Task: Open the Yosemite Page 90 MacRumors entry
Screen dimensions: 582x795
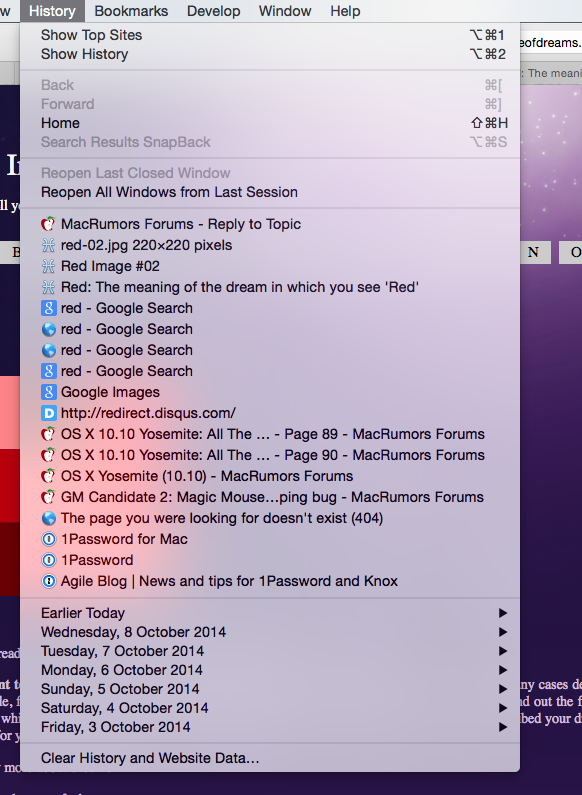Action: pyautogui.click(x=270, y=455)
